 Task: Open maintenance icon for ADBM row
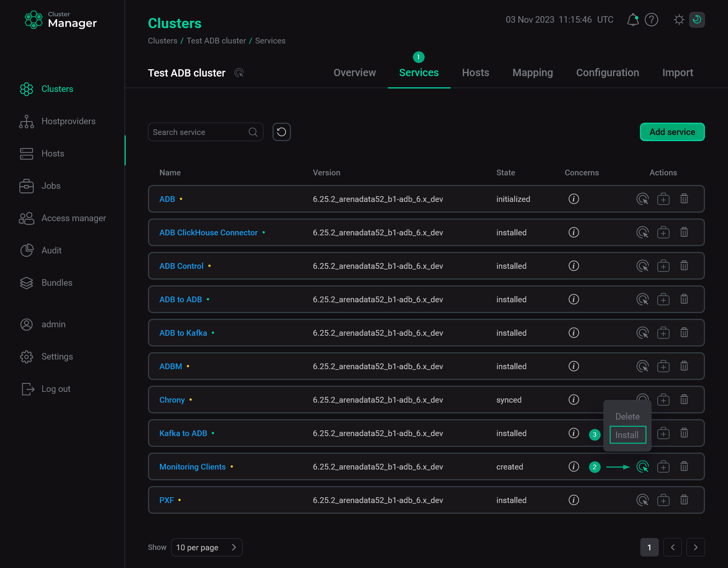click(x=663, y=366)
